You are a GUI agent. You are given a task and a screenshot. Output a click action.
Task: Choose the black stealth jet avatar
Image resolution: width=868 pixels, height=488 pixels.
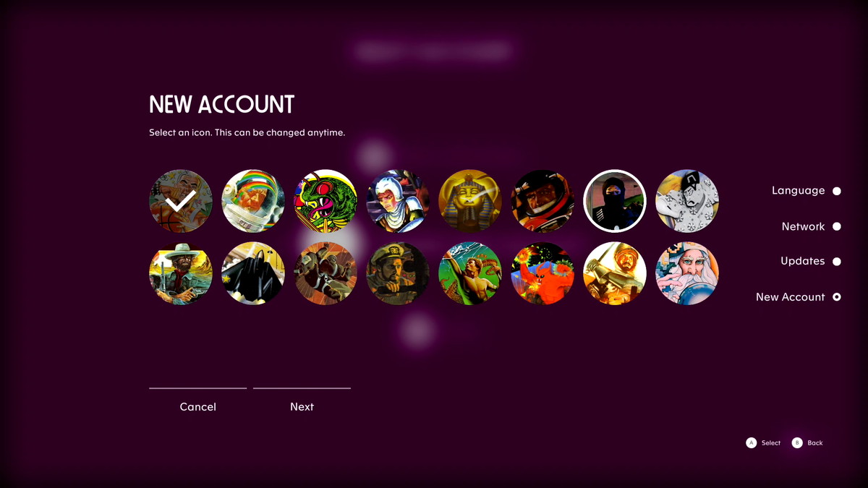(253, 273)
